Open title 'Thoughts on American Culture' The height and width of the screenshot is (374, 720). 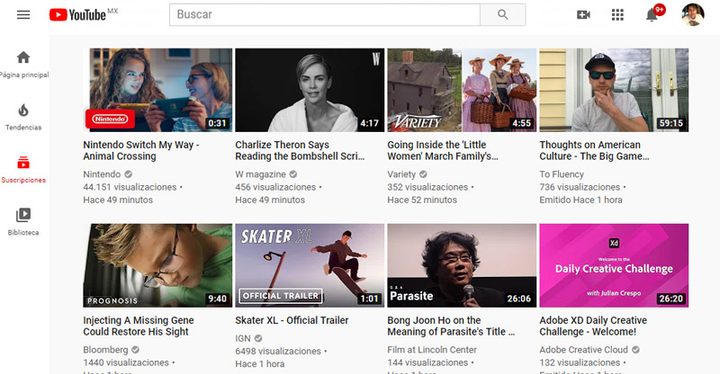click(594, 150)
